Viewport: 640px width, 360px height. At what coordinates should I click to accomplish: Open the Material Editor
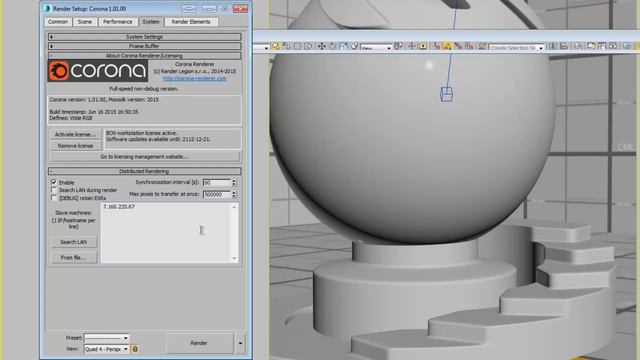pos(627,46)
